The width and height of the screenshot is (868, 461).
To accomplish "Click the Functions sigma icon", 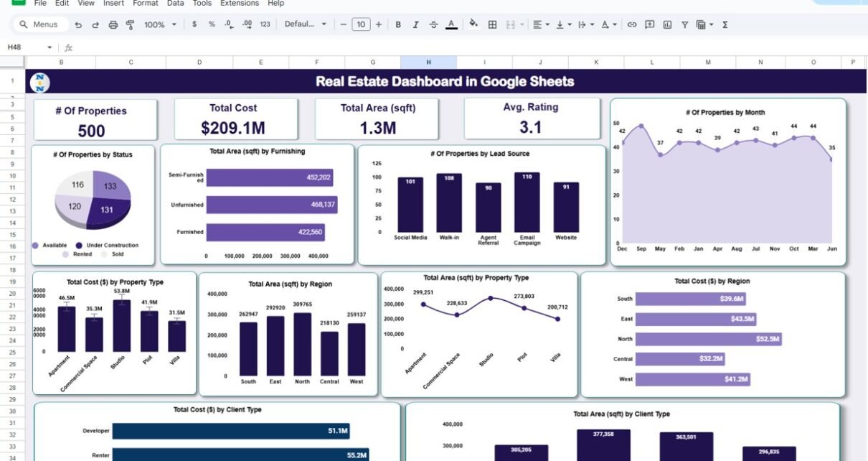I will (x=725, y=24).
